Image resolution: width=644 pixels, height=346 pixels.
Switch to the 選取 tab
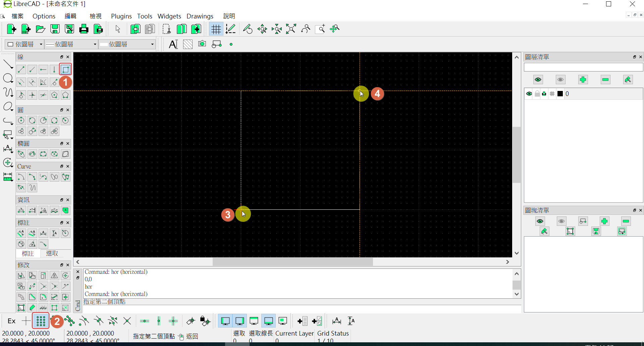(52, 253)
